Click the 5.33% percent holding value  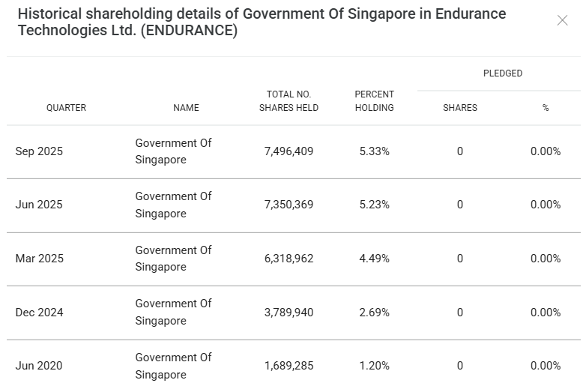pos(374,151)
